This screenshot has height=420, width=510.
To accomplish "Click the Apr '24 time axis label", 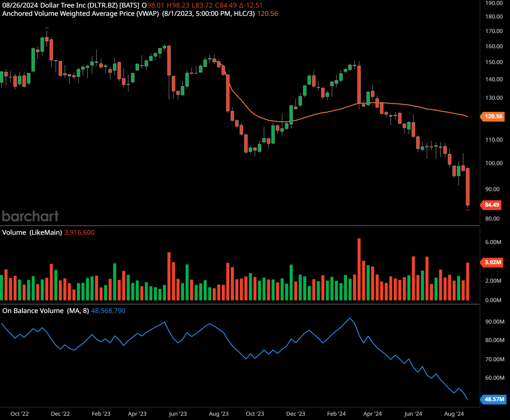I will [x=373, y=414].
